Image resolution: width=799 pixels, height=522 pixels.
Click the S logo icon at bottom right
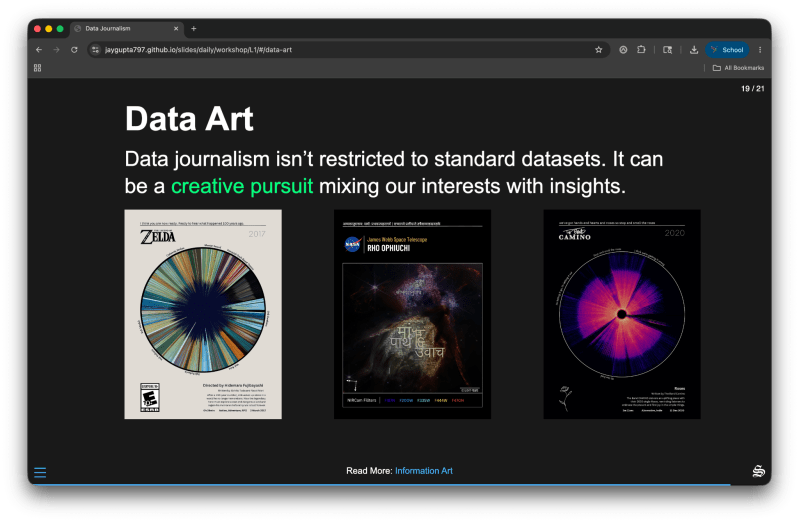click(758, 471)
